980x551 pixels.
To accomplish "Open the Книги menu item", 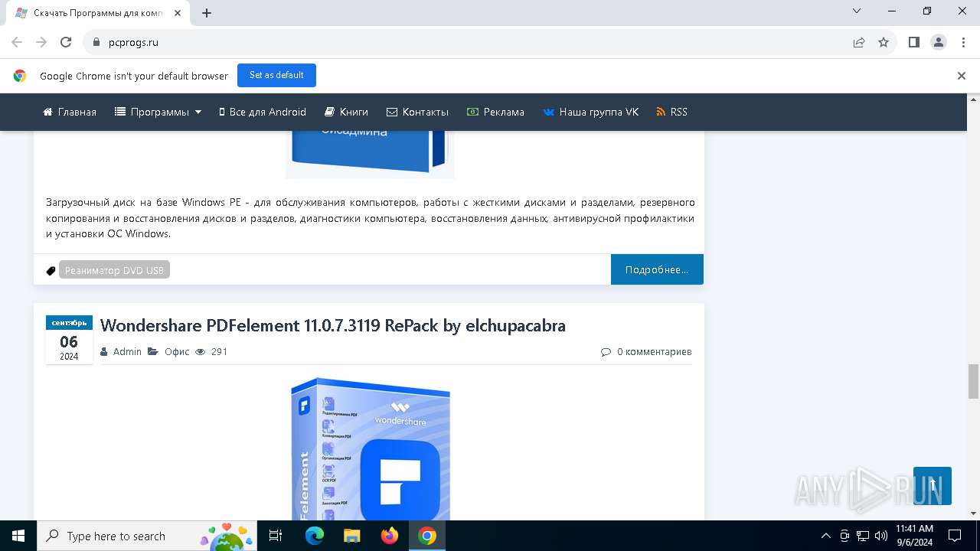I will point(347,112).
